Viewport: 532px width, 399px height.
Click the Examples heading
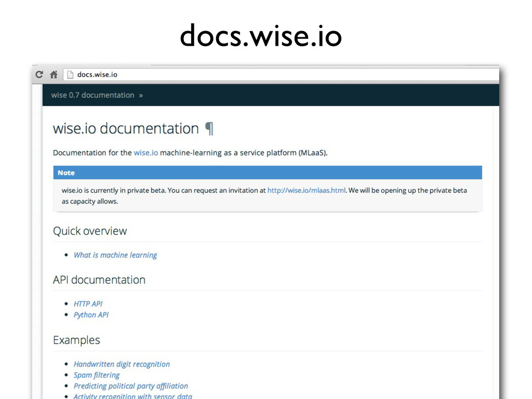click(x=76, y=340)
